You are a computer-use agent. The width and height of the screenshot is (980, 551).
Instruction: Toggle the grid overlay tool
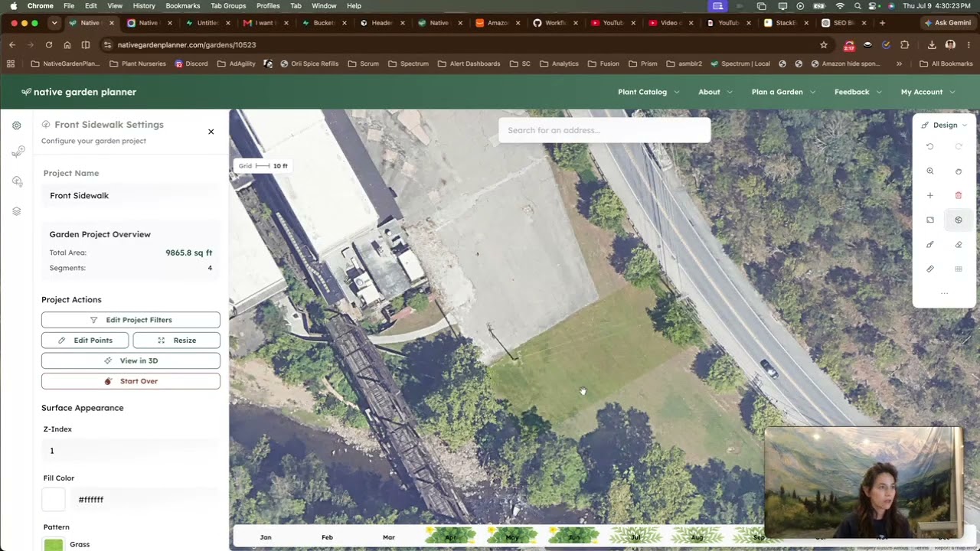959,269
